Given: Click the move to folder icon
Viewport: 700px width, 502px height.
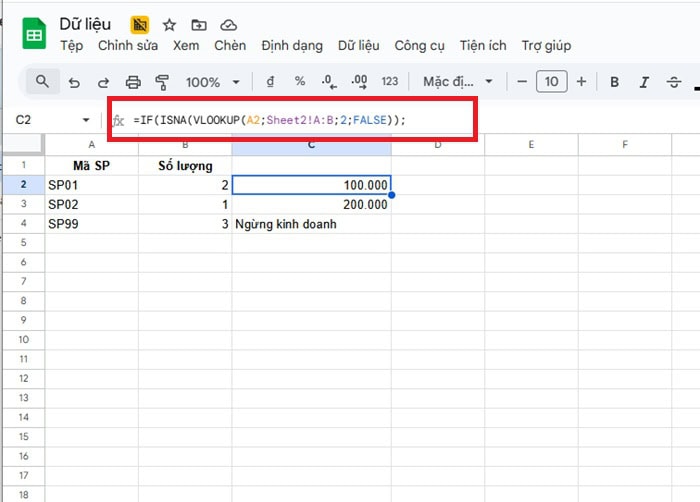Looking at the screenshot, I should (x=199, y=24).
